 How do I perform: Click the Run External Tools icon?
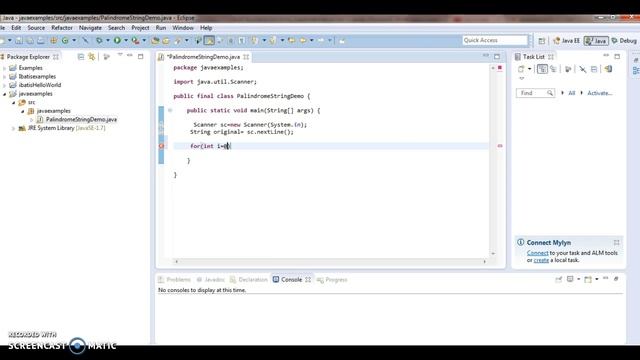(x=135, y=40)
